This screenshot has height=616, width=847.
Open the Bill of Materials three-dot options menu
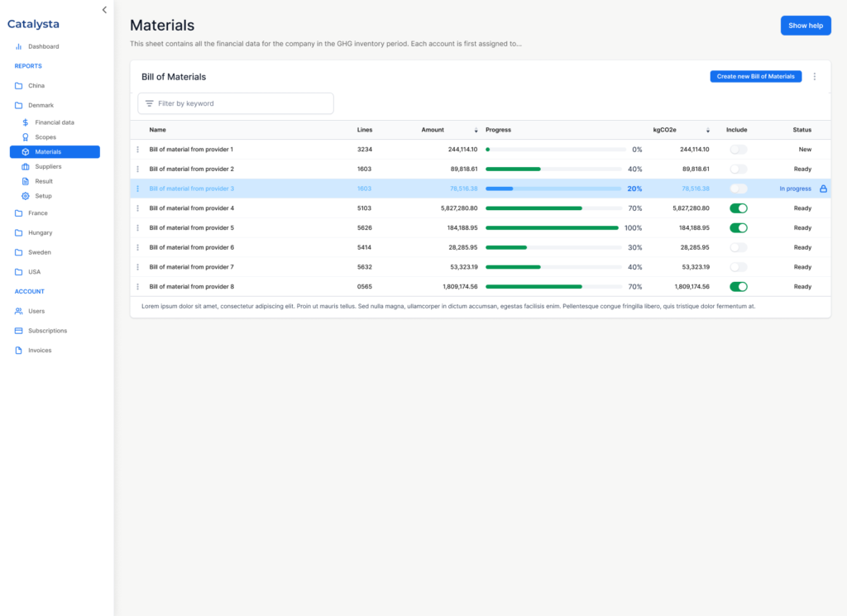[x=814, y=77]
